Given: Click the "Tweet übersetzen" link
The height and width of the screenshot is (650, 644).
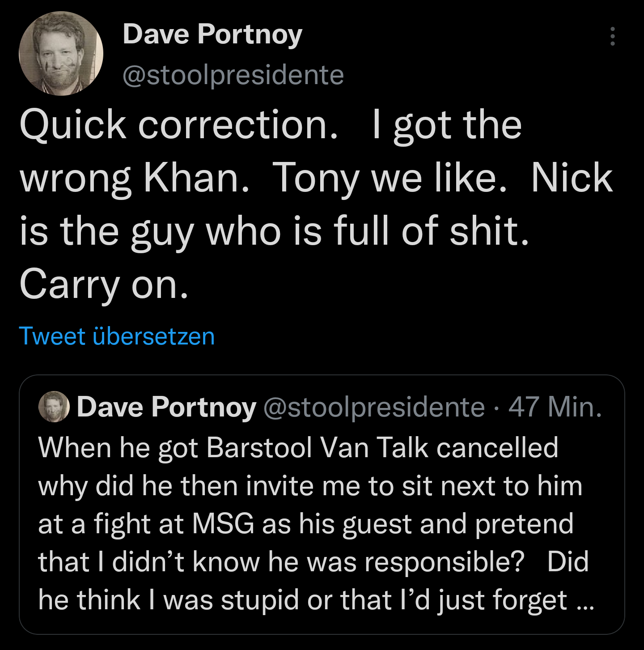Looking at the screenshot, I should click(x=117, y=336).
